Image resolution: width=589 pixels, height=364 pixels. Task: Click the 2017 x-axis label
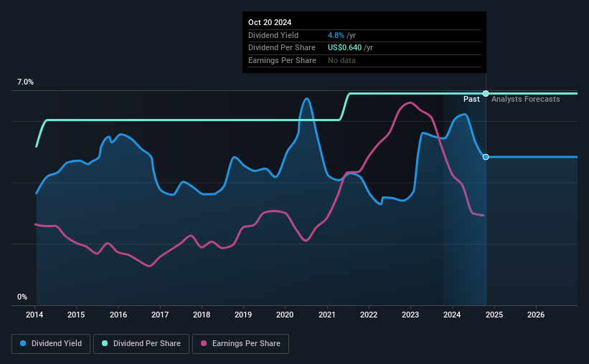pyautogui.click(x=160, y=315)
